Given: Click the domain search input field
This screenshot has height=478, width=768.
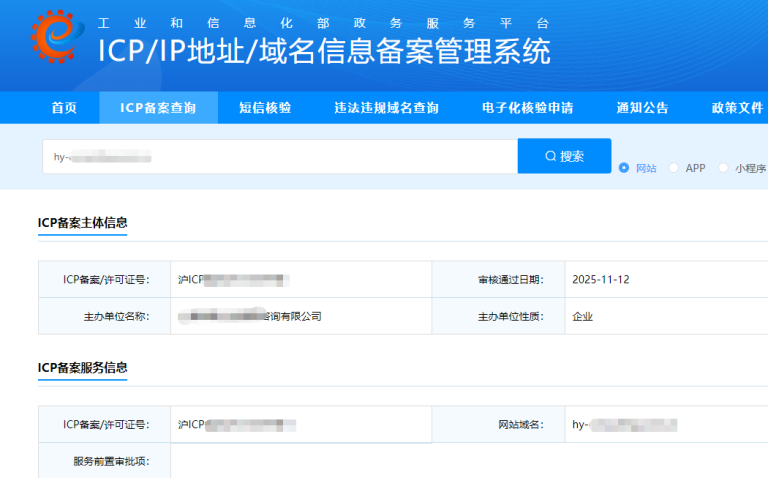Looking at the screenshot, I should tap(280, 157).
